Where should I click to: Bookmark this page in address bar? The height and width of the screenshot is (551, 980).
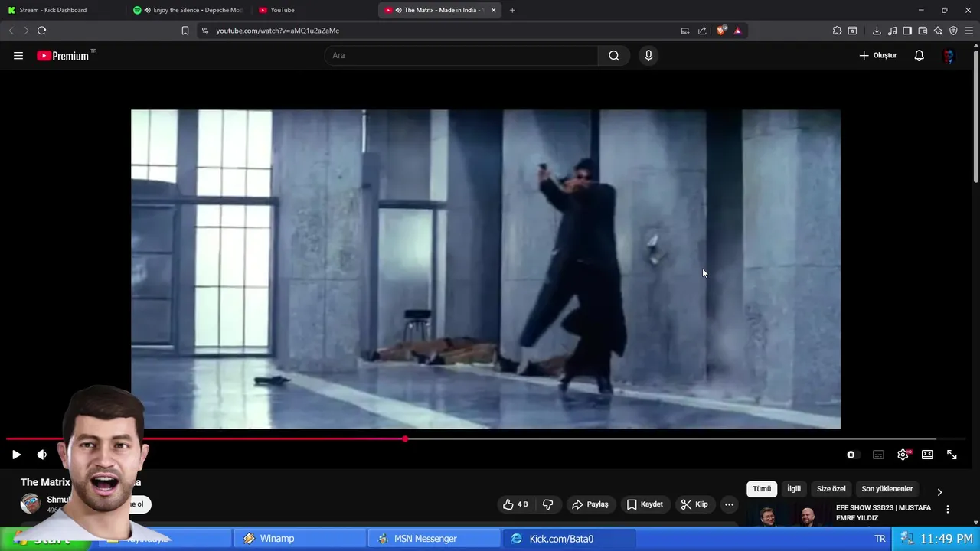(185, 31)
